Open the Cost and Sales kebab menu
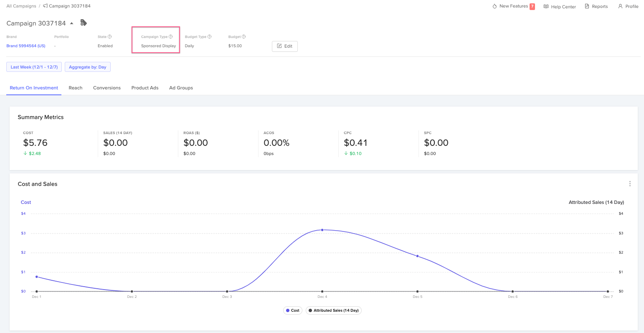 click(630, 183)
